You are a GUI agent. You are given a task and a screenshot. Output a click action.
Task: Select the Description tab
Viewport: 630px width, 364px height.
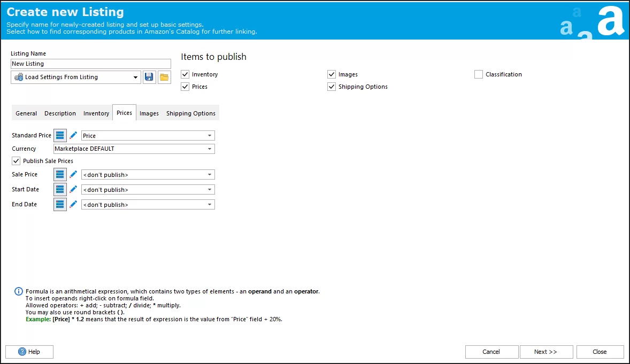[60, 113]
